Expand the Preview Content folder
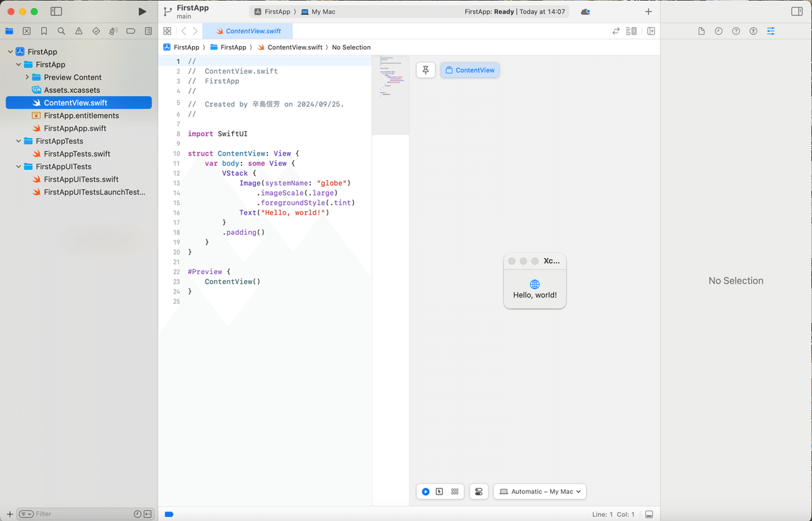 click(27, 77)
